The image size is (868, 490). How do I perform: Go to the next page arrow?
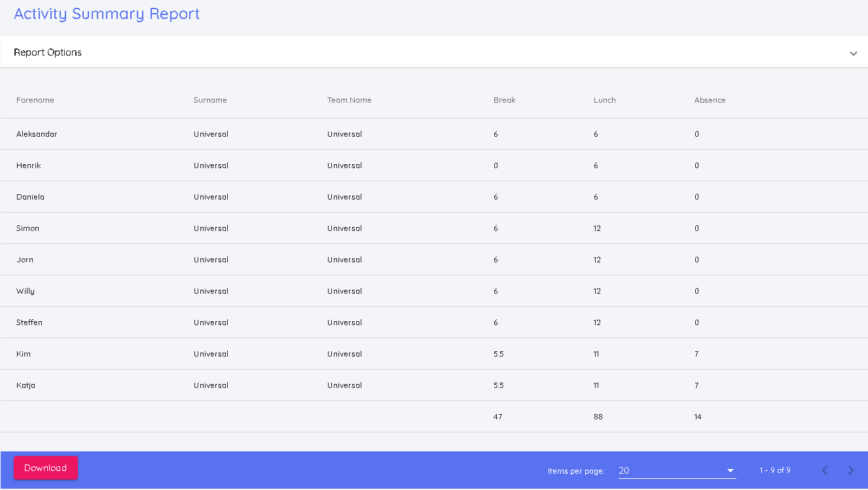tap(850, 470)
